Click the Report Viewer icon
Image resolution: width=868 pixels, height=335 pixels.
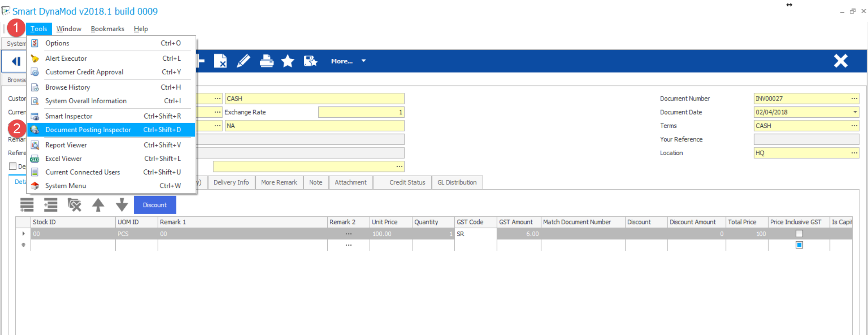point(35,145)
